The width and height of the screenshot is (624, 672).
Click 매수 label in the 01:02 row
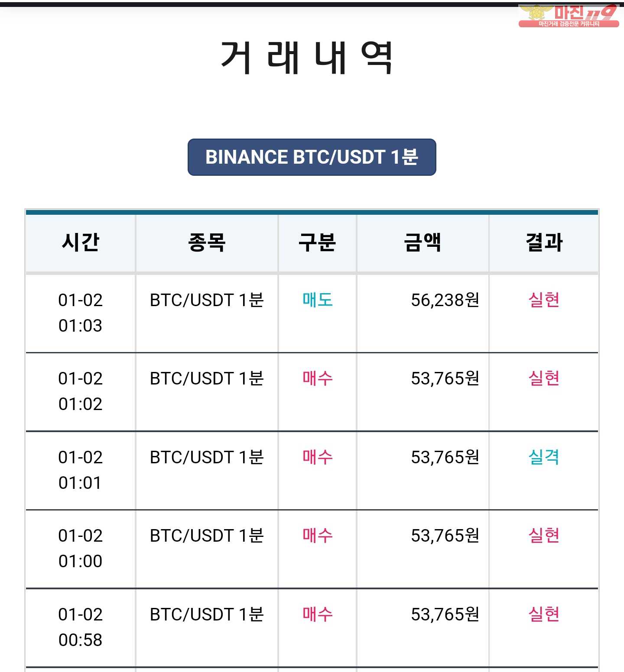317,378
